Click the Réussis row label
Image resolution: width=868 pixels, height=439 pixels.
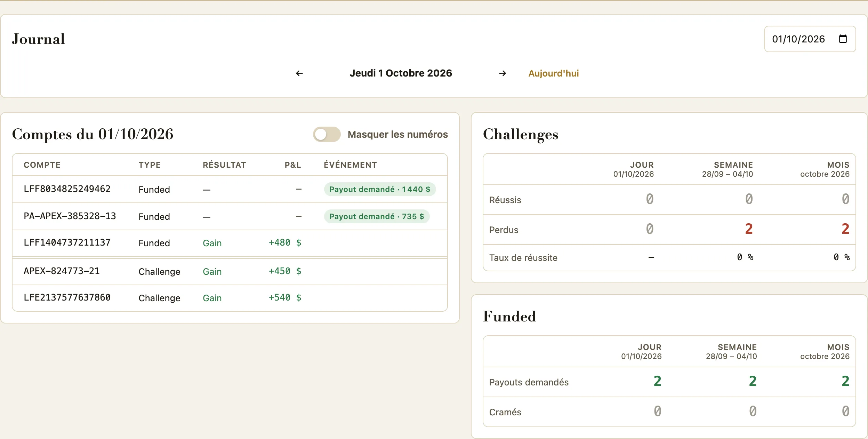(x=505, y=200)
